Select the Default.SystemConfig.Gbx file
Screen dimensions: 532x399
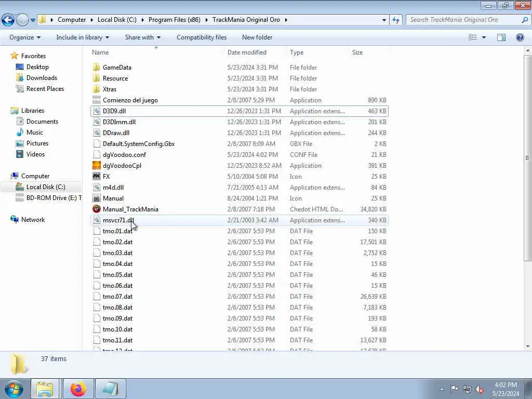click(x=239, y=144)
